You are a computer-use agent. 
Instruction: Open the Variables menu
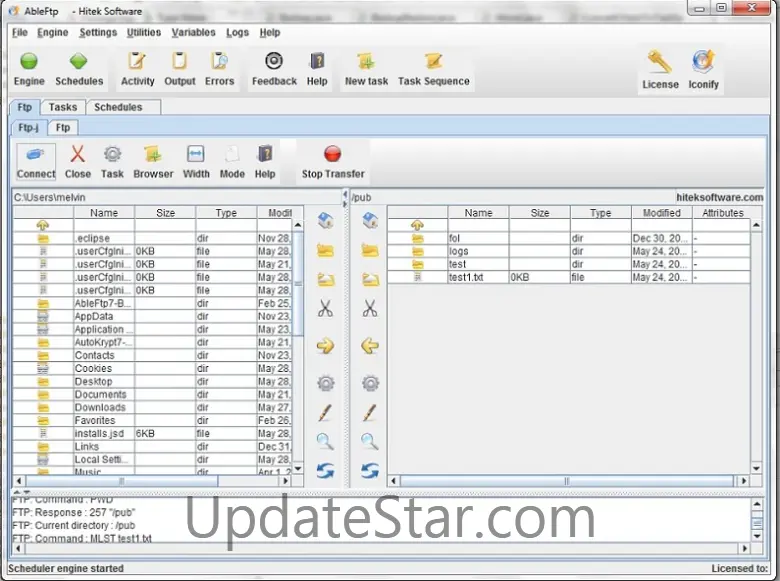click(194, 32)
